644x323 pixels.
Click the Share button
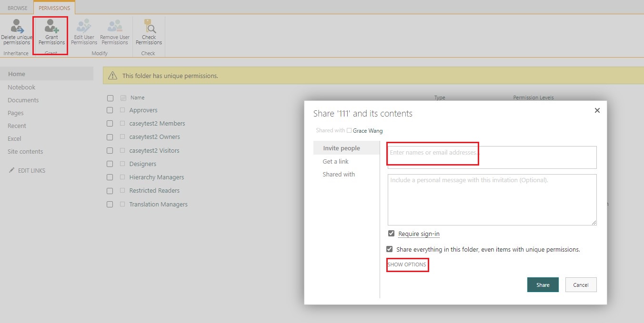[x=543, y=285]
